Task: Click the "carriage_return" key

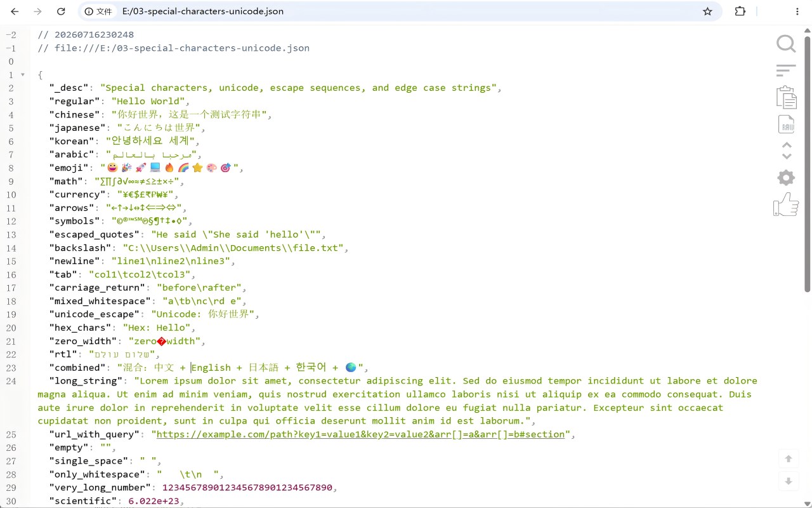Action: pyautogui.click(x=97, y=288)
